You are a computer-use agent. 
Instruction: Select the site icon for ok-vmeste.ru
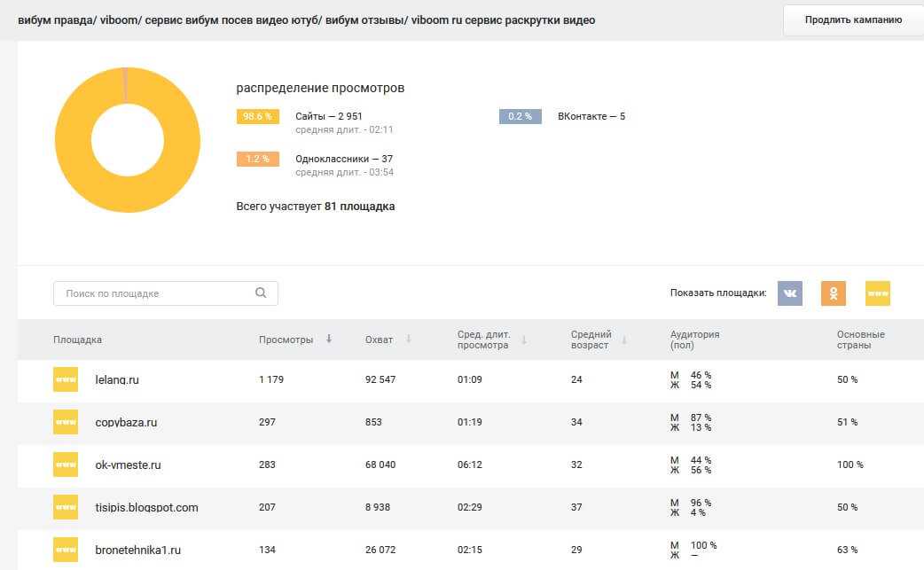[66, 465]
